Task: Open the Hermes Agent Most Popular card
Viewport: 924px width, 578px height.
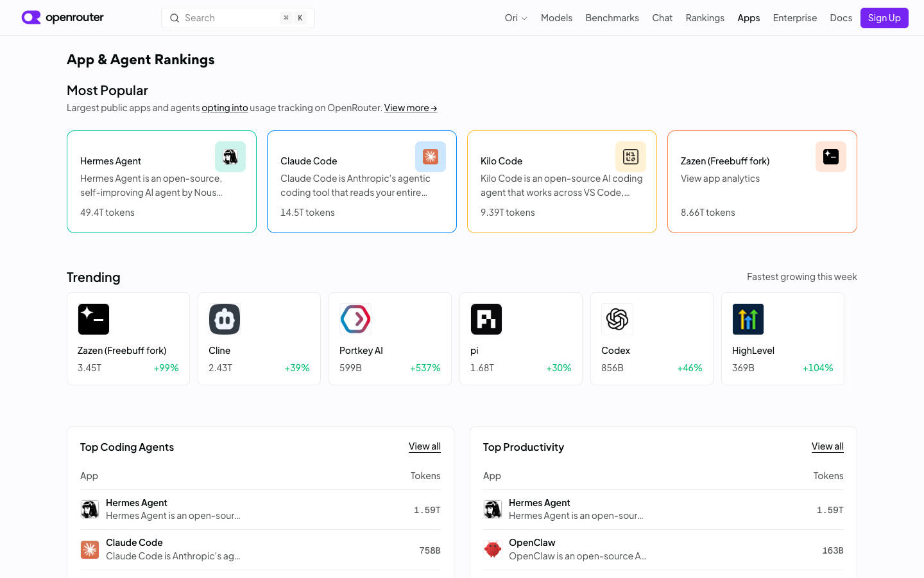Action: point(162,182)
